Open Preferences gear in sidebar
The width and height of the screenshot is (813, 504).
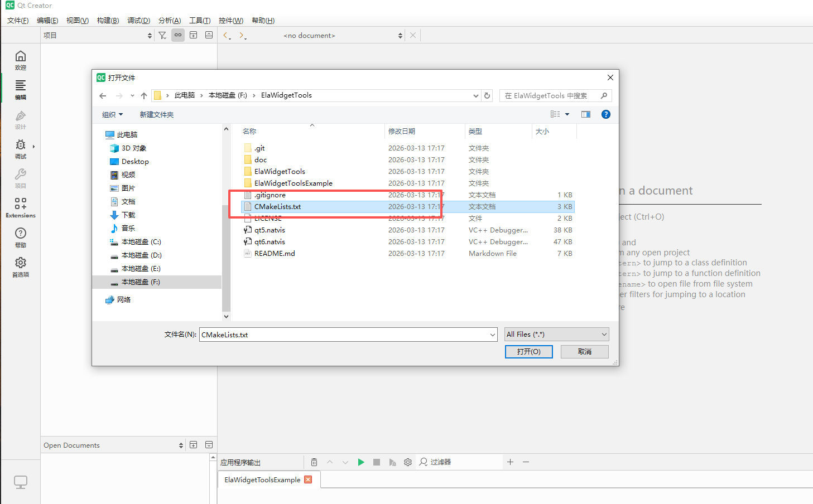point(21,266)
